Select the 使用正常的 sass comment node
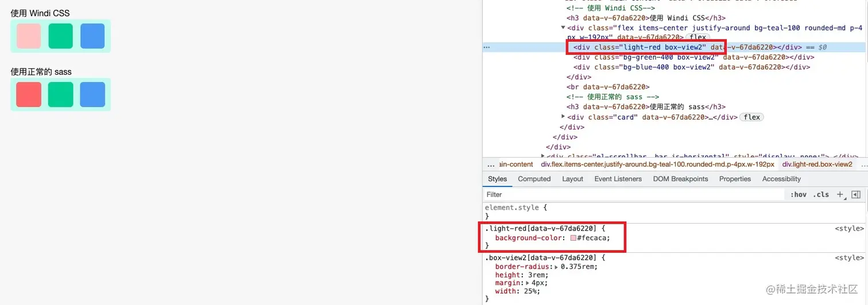The width and height of the screenshot is (868, 305). 613,97
